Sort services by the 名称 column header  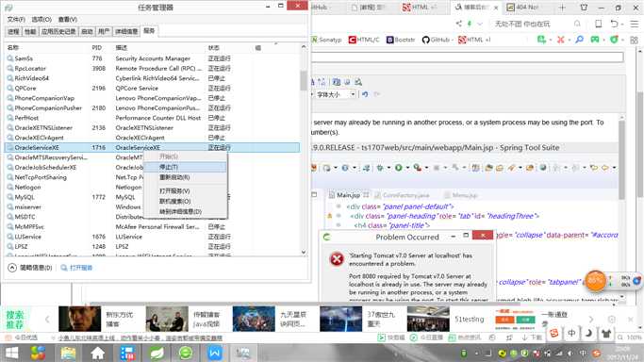point(13,48)
